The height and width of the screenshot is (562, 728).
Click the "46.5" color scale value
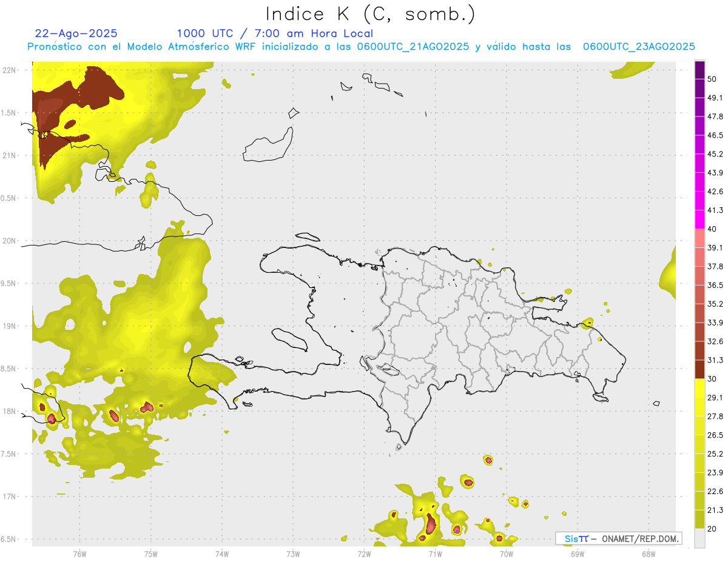[715, 135]
